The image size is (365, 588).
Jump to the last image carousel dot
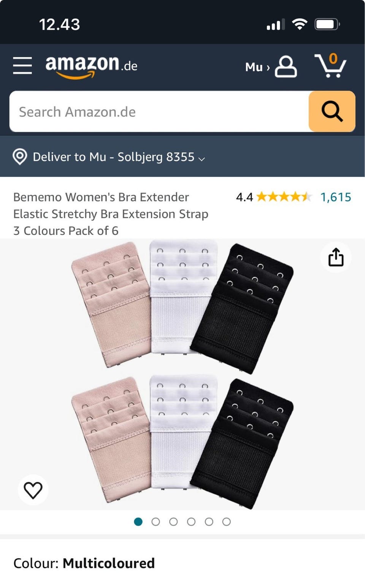227,522
